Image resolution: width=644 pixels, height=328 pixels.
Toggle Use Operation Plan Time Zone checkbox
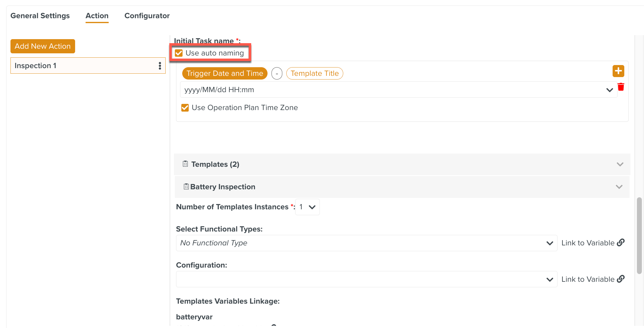[x=185, y=108]
